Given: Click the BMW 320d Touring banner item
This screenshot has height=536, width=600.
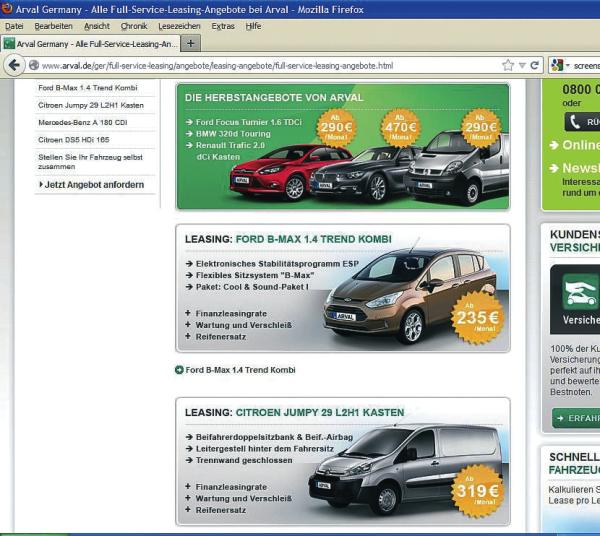Looking at the screenshot, I should coord(233,134).
